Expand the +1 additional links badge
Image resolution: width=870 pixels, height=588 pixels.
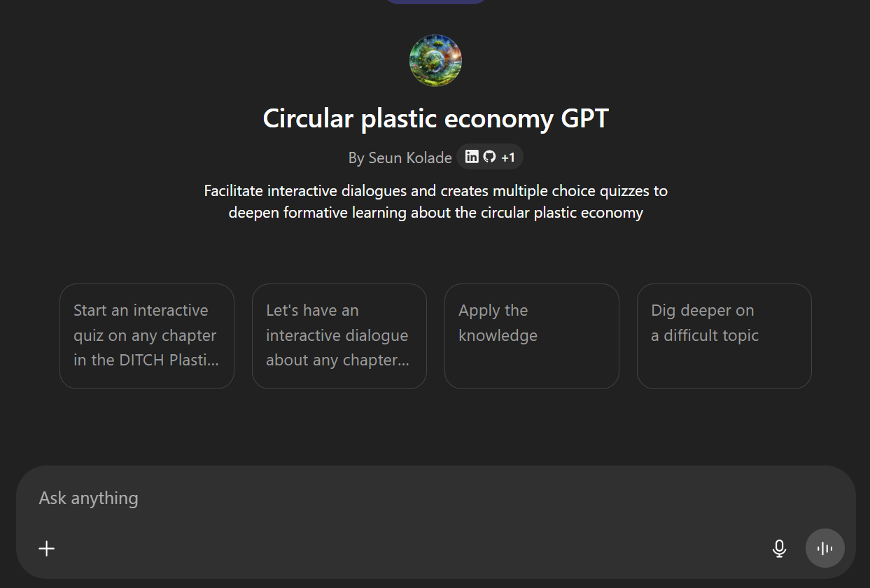pyautogui.click(x=508, y=157)
